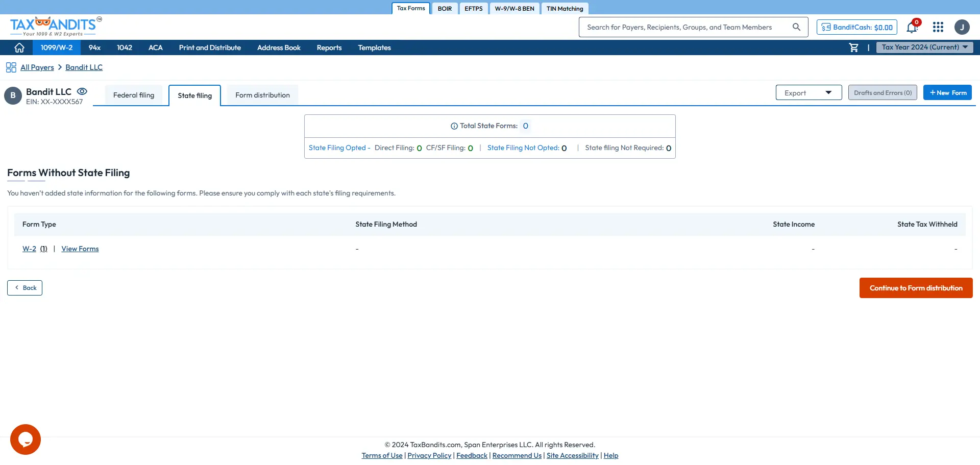Focus the payer search input field

(x=684, y=27)
